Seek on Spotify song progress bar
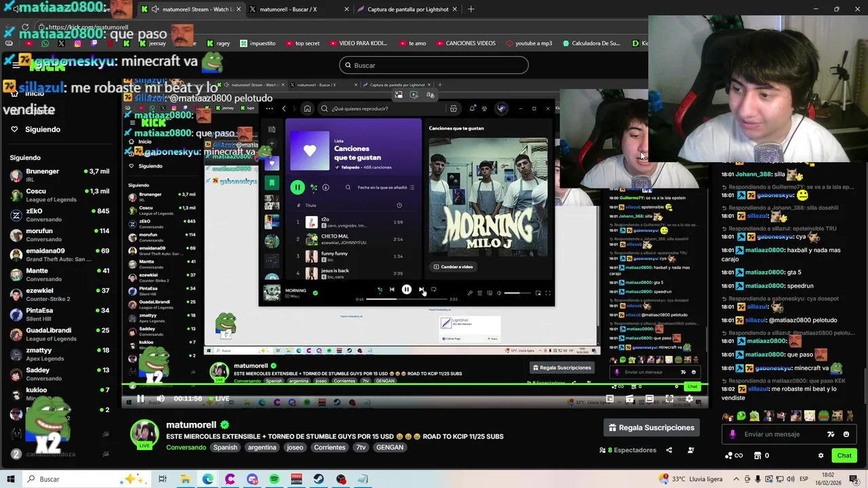 (406, 299)
